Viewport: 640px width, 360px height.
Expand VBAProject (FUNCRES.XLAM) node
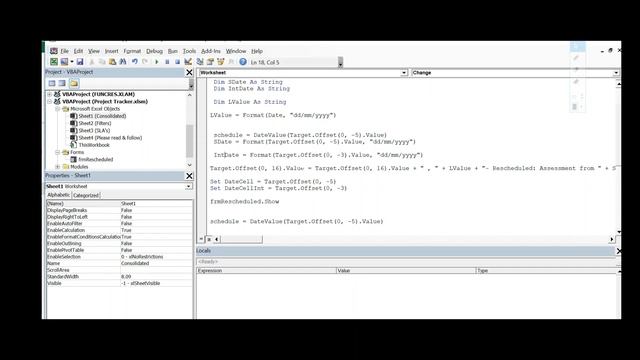coord(50,94)
